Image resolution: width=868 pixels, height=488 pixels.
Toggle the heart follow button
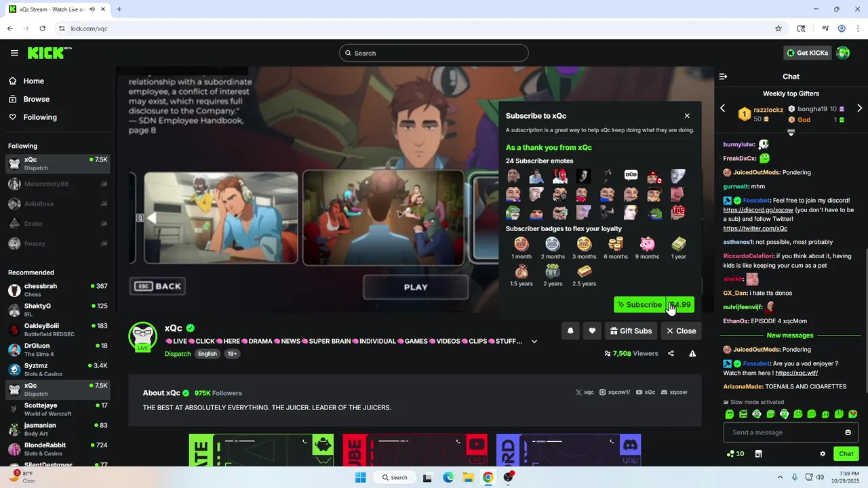(592, 331)
